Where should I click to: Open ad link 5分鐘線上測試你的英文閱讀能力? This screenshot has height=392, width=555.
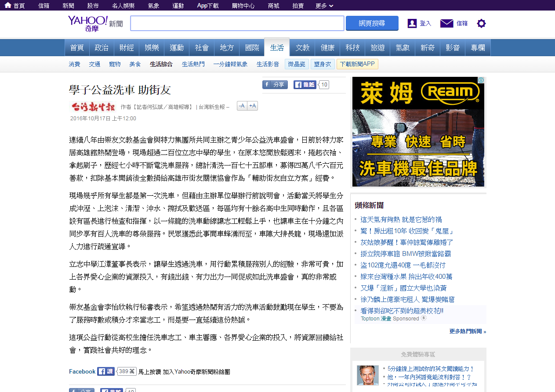coord(431,369)
